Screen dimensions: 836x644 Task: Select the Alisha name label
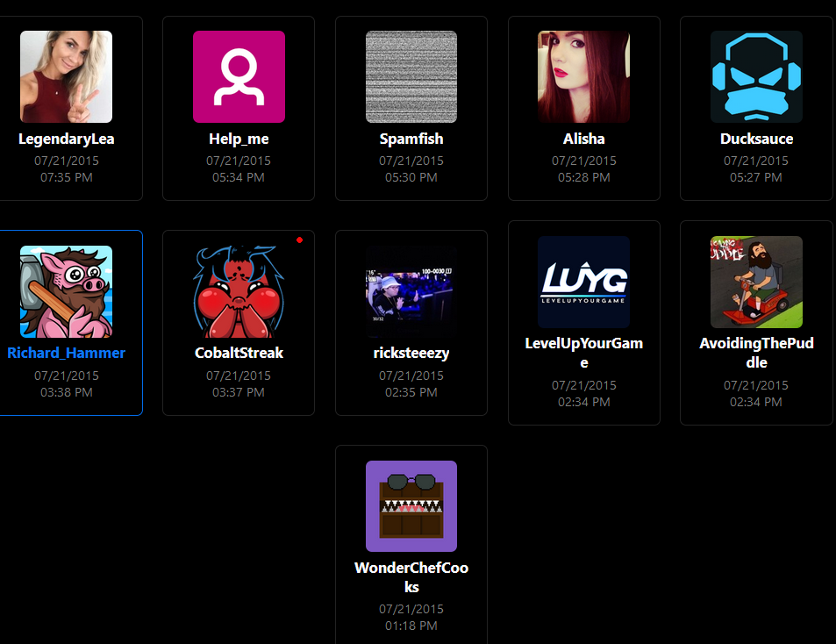click(584, 140)
